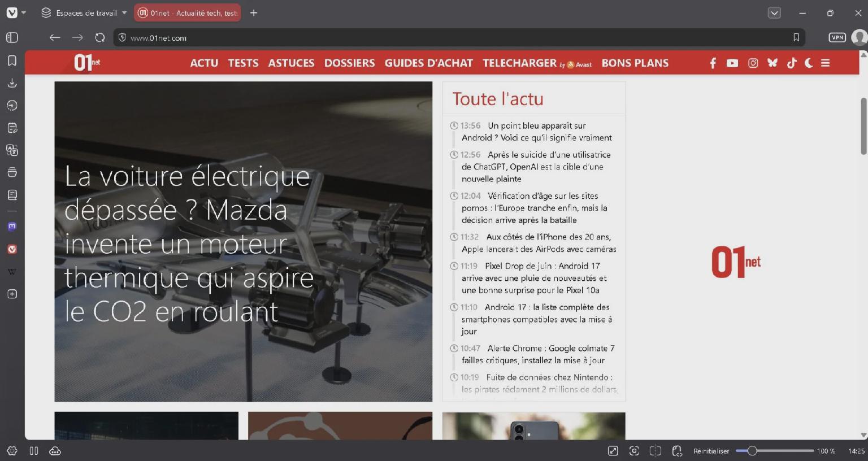Viewport: 868px width, 461px height.
Task: Read the ChatGPT OpenAI complaint article
Action: click(535, 167)
